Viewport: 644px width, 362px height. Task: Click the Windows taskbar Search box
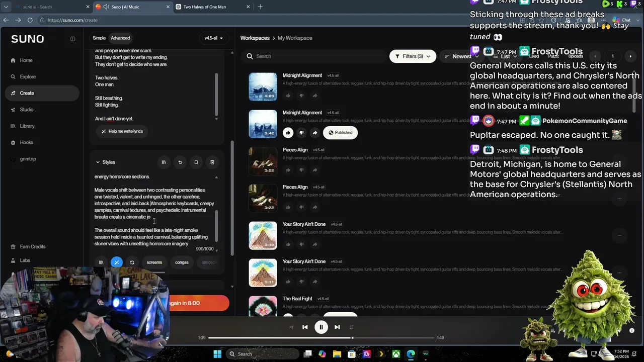262,354
